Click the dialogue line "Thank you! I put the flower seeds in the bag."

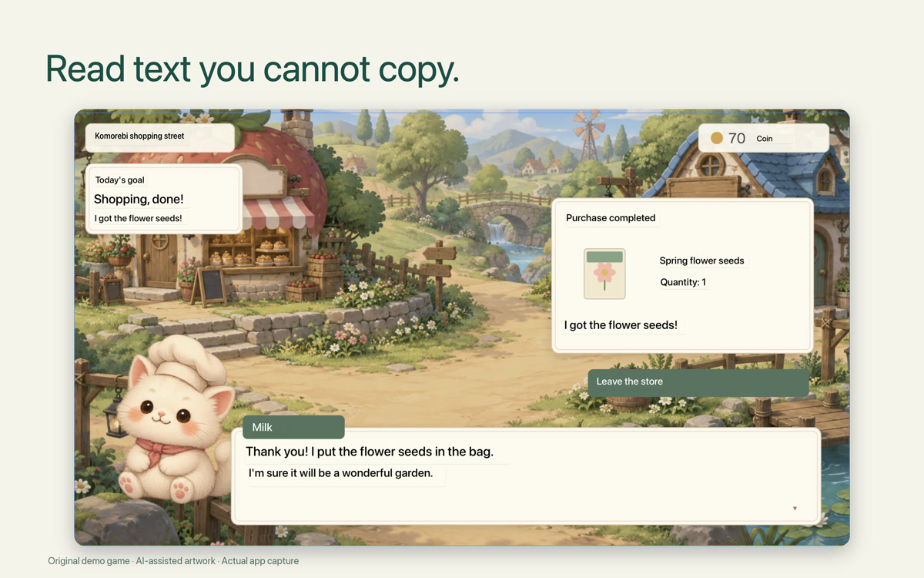(370, 452)
